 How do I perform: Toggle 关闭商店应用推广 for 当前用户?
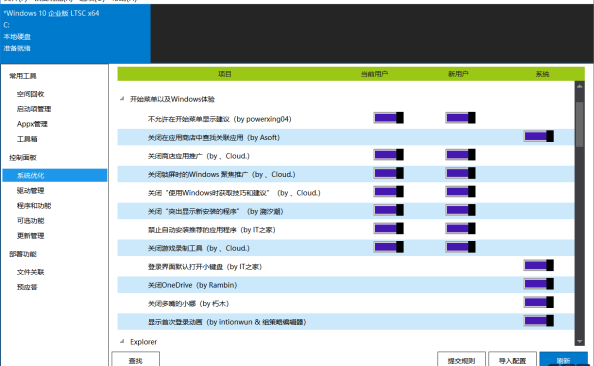[x=388, y=155]
